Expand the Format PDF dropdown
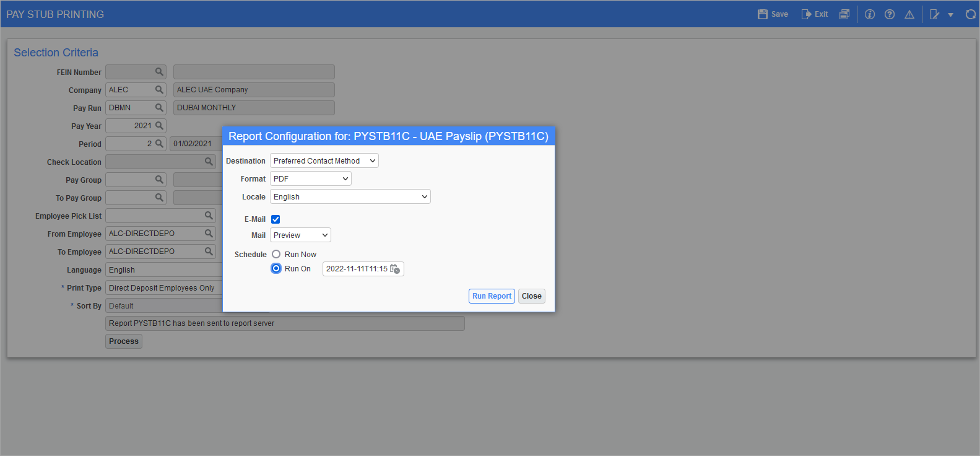This screenshot has width=980, height=456. tap(310, 179)
